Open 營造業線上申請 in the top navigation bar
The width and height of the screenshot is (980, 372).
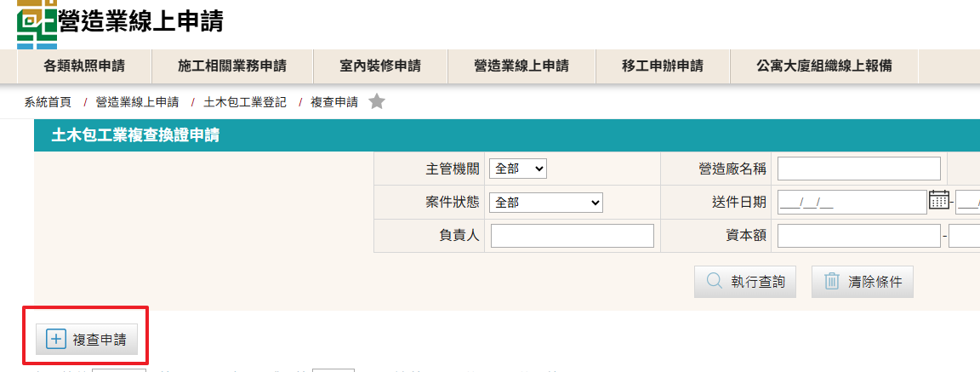(x=521, y=66)
